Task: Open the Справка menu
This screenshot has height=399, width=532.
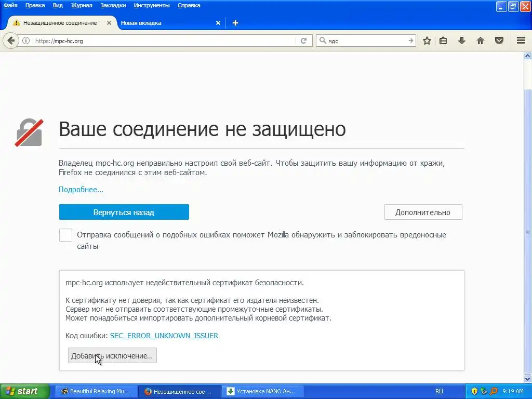Action: pos(189,5)
